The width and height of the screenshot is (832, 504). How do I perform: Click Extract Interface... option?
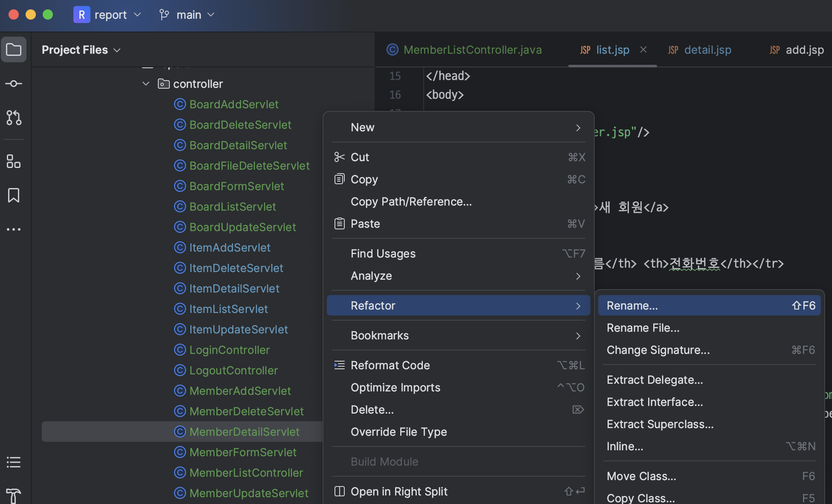tap(655, 402)
